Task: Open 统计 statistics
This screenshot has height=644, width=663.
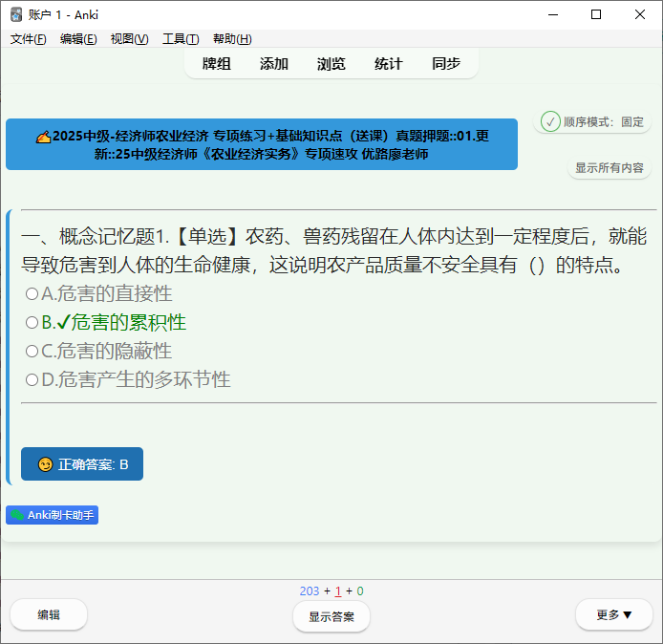Action: tap(389, 64)
